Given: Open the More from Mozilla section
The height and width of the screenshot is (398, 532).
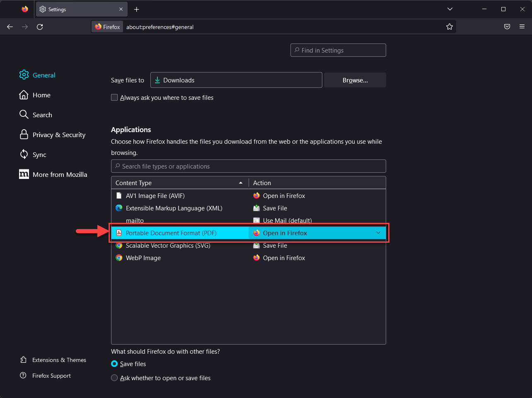Looking at the screenshot, I should [x=60, y=175].
